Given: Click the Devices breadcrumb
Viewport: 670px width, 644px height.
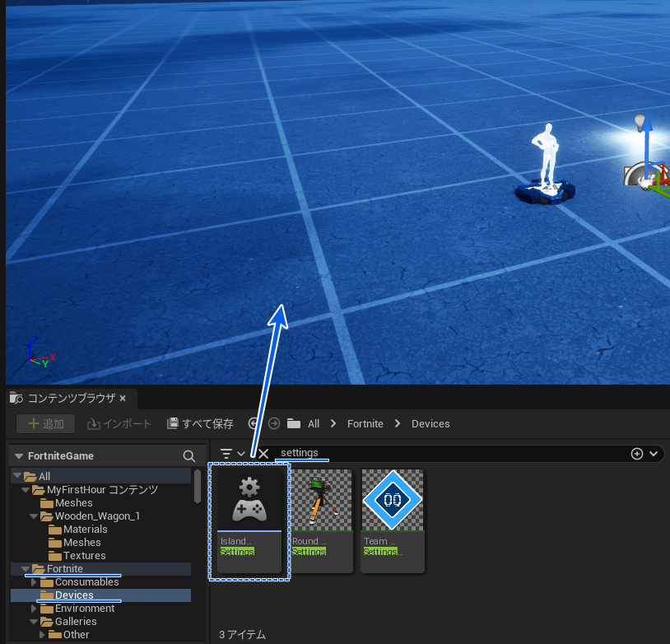Looking at the screenshot, I should point(430,424).
